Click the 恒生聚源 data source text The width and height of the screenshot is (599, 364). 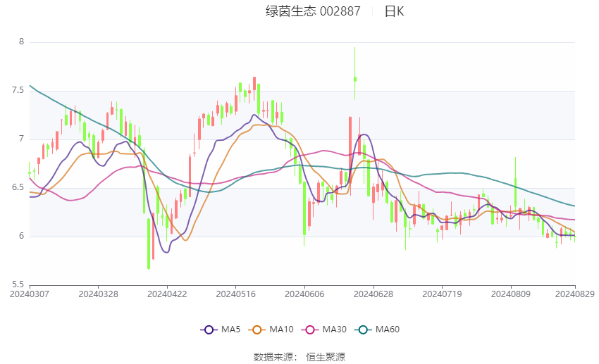coord(326,357)
